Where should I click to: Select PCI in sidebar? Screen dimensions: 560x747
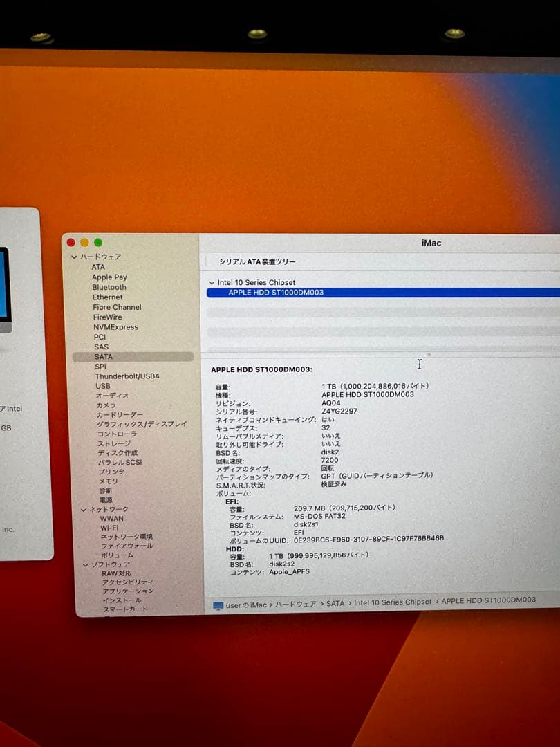click(x=100, y=337)
